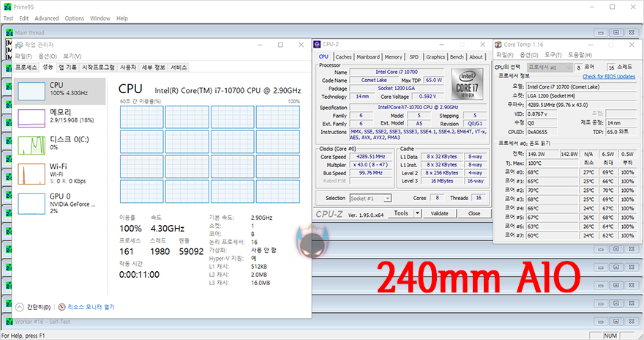This screenshot has width=644, height=340.
Task: Click the Close button in CPU-Z
Action: point(474,213)
